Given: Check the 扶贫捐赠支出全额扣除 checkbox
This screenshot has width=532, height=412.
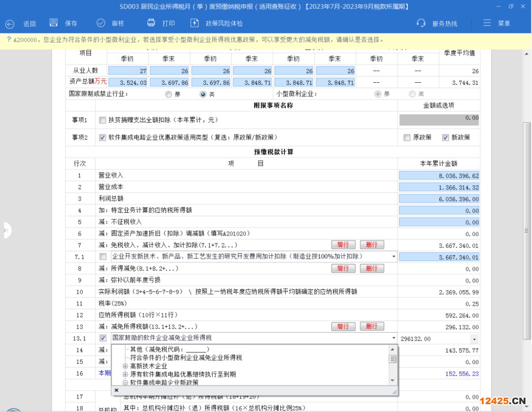Looking at the screenshot, I should click(x=102, y=120).
